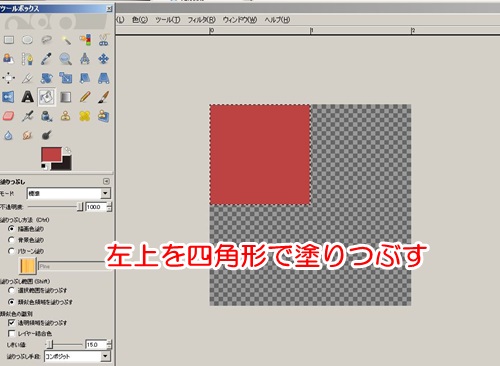500x366 pixels.
Task: Click the threshold value field showing 15.0
Action: tap(96, 345)
